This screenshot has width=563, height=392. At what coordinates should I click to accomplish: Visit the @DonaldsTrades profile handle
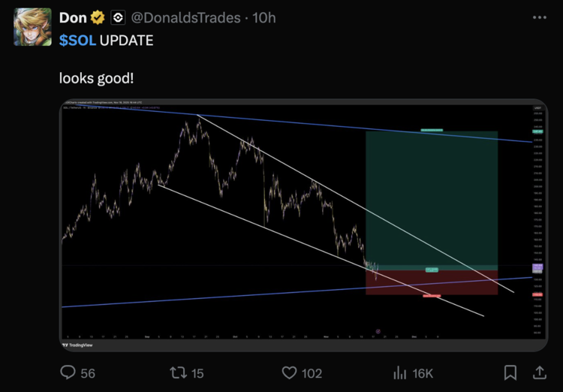pos(186,17)
